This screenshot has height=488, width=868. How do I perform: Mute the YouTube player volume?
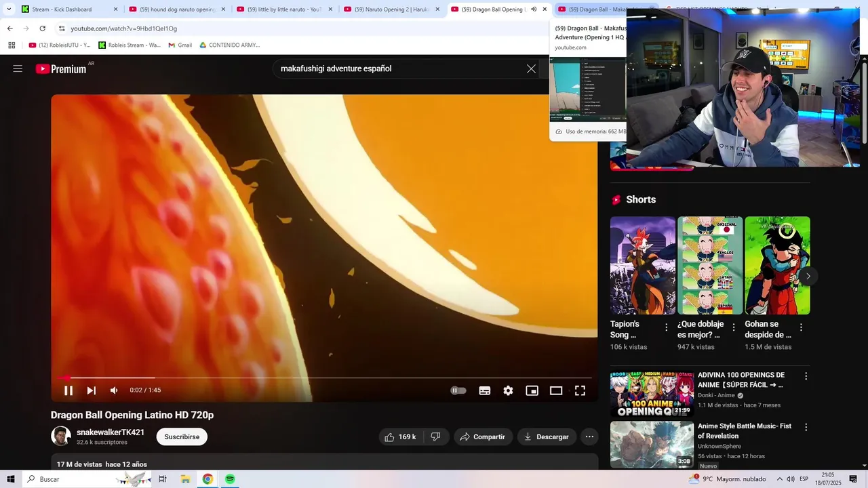[114, 390]
